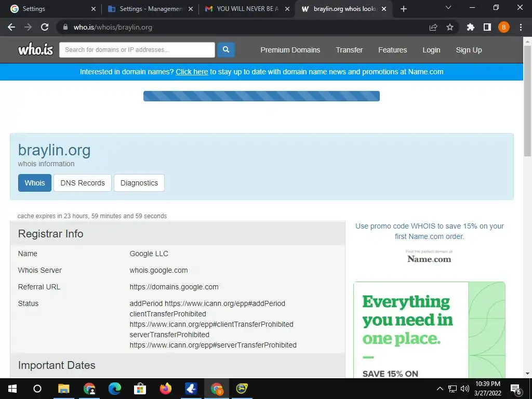View site info via lock icon
The image size is (532, 399).
coord(65,27)
